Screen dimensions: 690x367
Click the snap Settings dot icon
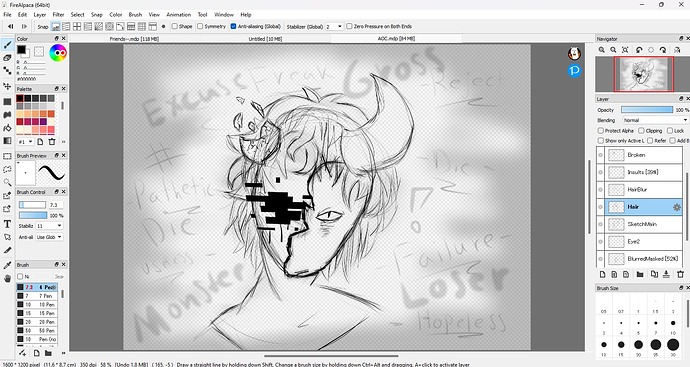pos(163,26)
